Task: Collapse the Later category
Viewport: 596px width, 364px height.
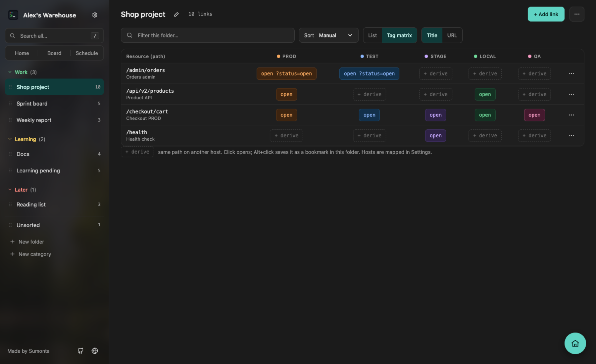Action: [x=10, y=190]
